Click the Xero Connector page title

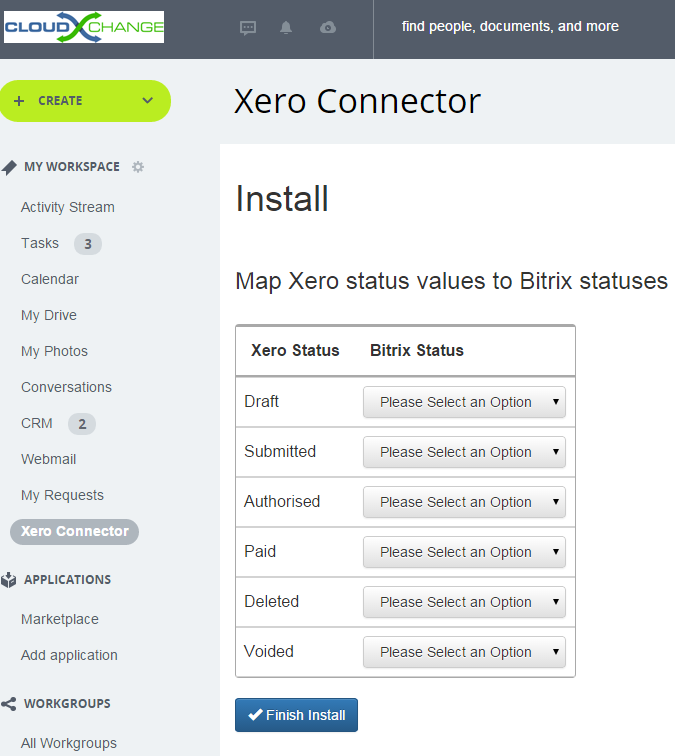[357, 102]
